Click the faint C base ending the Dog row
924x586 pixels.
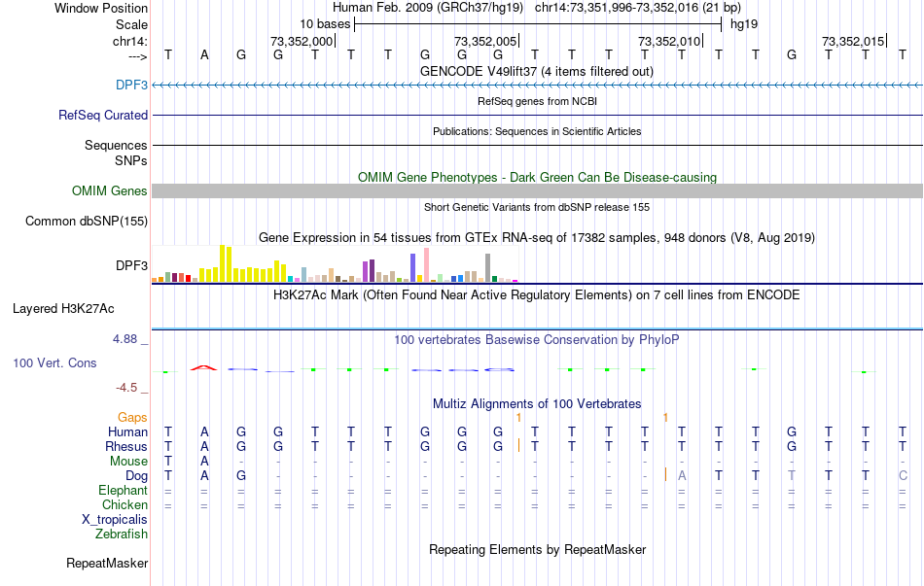pos(903,476)
